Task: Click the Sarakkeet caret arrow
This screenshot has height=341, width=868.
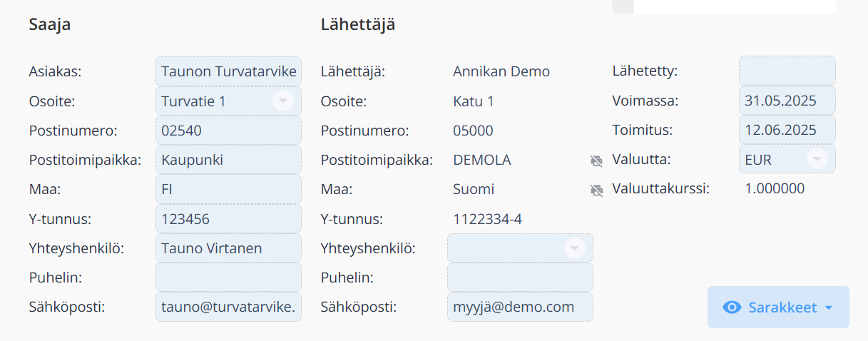Action: (x=828, y=308)
